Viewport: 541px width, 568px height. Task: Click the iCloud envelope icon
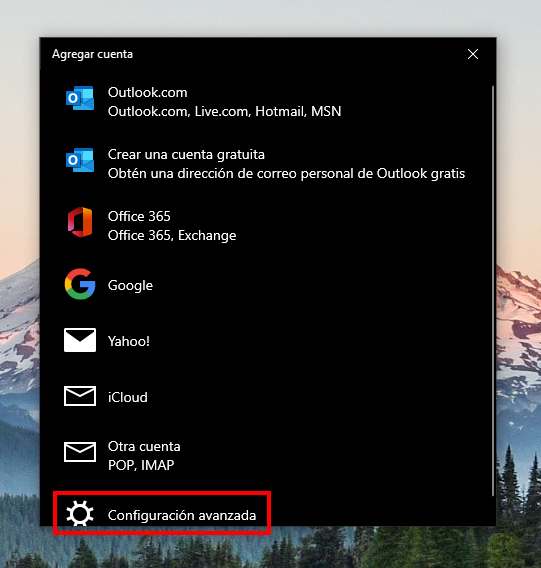[80, 396]
